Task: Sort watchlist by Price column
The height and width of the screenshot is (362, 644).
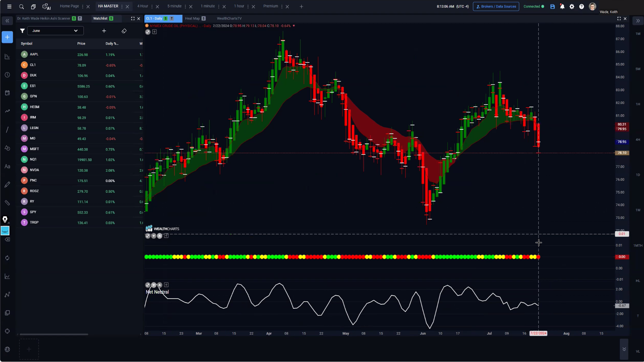Action: point(81,44)
